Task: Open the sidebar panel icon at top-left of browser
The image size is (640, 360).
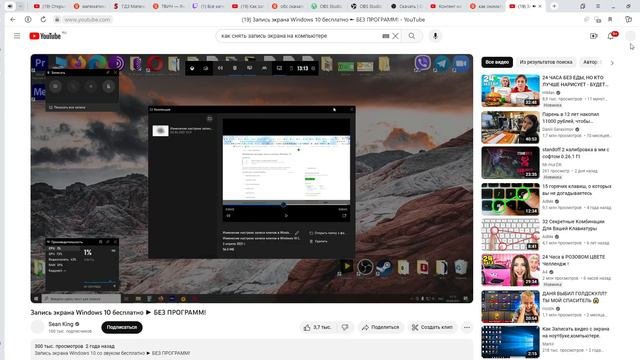Action: point(10,6)
